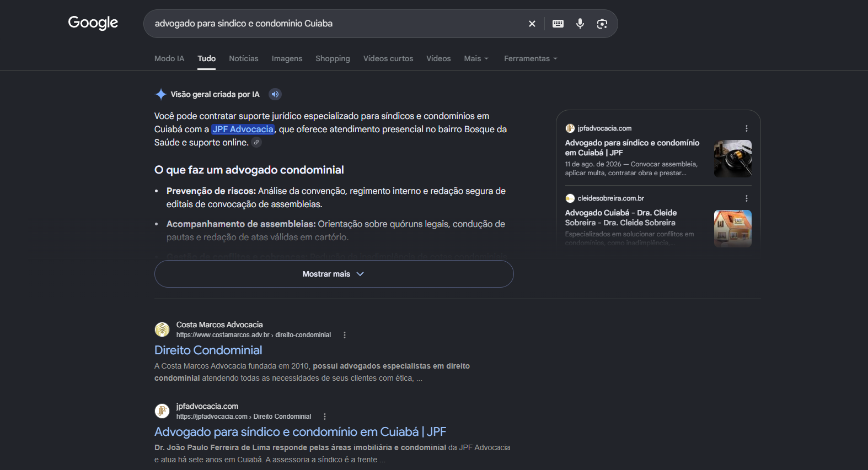Screen dimensions: 868x470
Task: Open the Shopping tab
Action: coord(333,58)
